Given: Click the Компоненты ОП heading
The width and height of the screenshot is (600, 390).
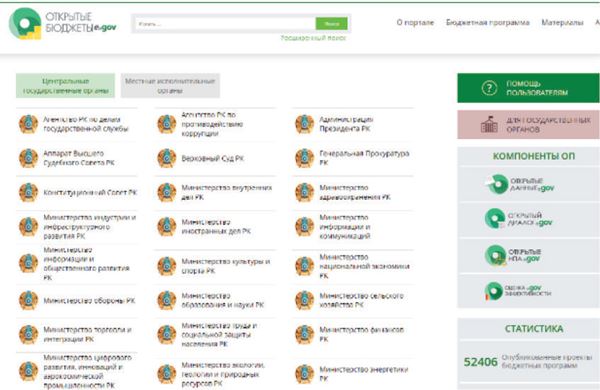Looking at the screenshot, I should click(533, 156).
